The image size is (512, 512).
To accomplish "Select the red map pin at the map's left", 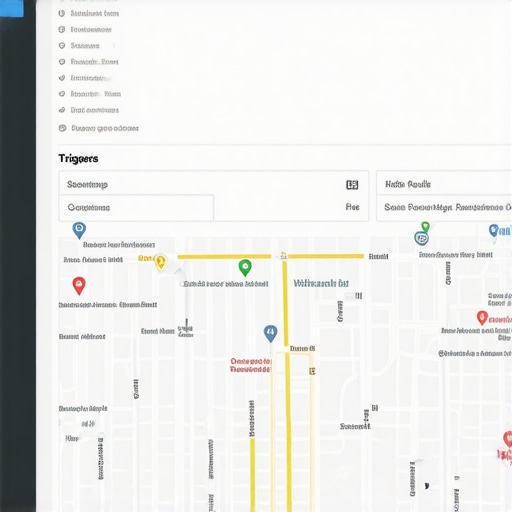I will 79,286.
